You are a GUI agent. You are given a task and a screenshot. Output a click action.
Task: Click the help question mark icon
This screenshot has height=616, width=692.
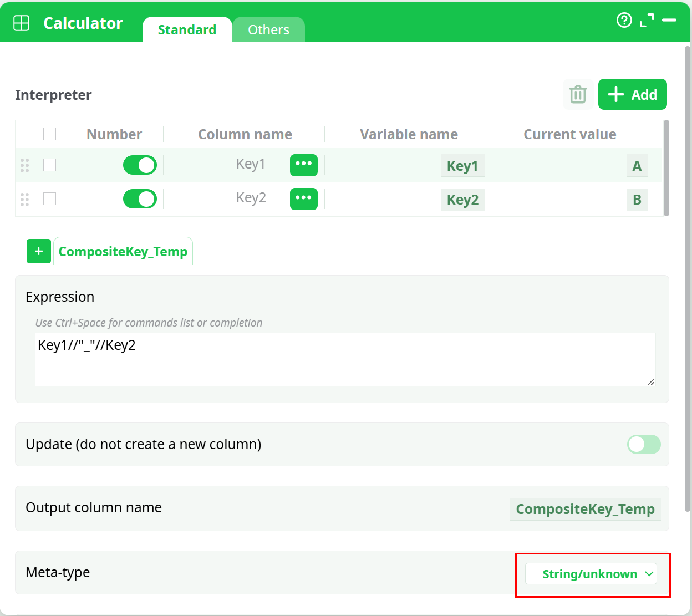coord(624,21)
